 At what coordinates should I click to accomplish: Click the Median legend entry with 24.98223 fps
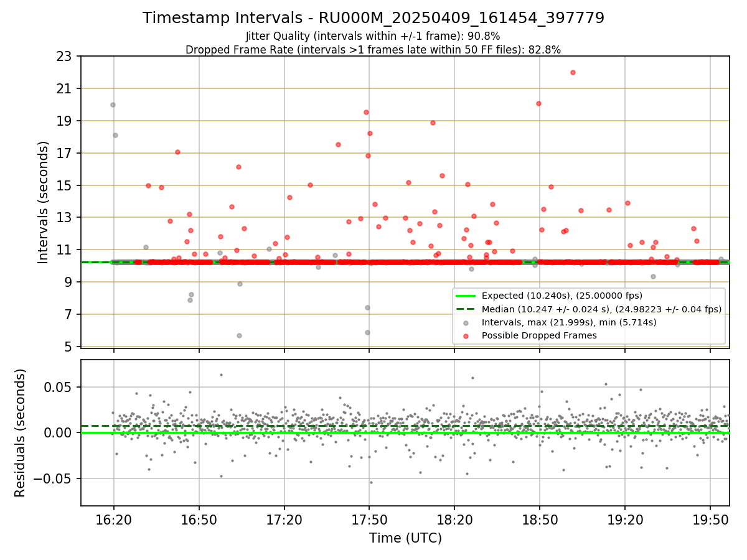click(x=602, y=309)
